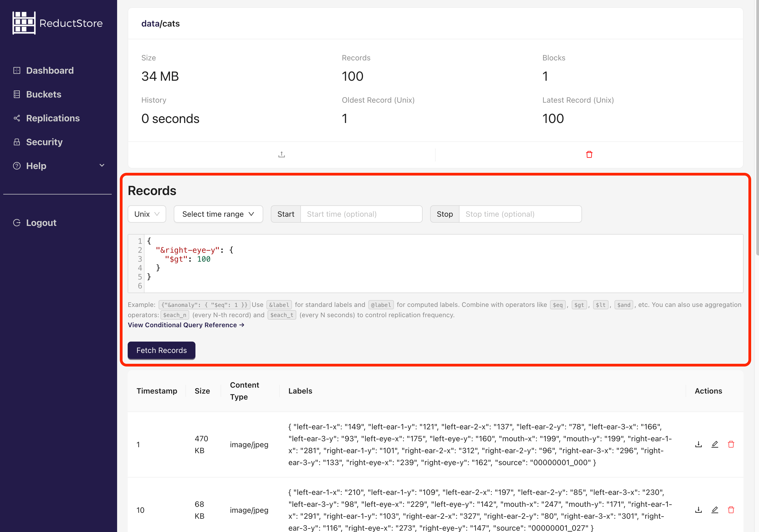759x532 pixels.
Task: Click the Start time input field
Action: (x=361, y=214)
